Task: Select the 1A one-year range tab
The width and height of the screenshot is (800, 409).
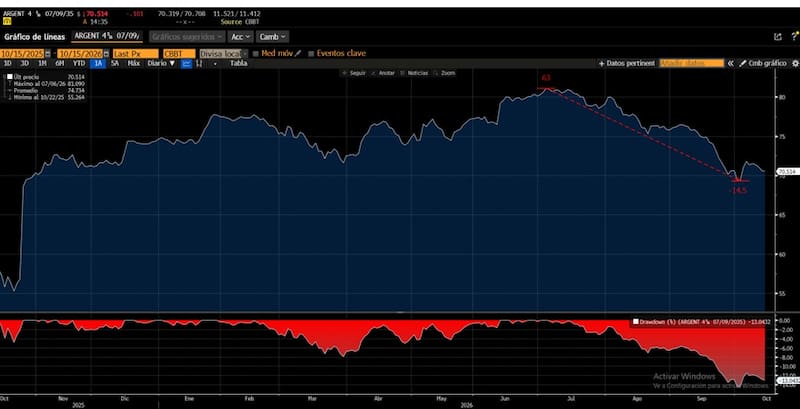Action: [x=98, y=63]
